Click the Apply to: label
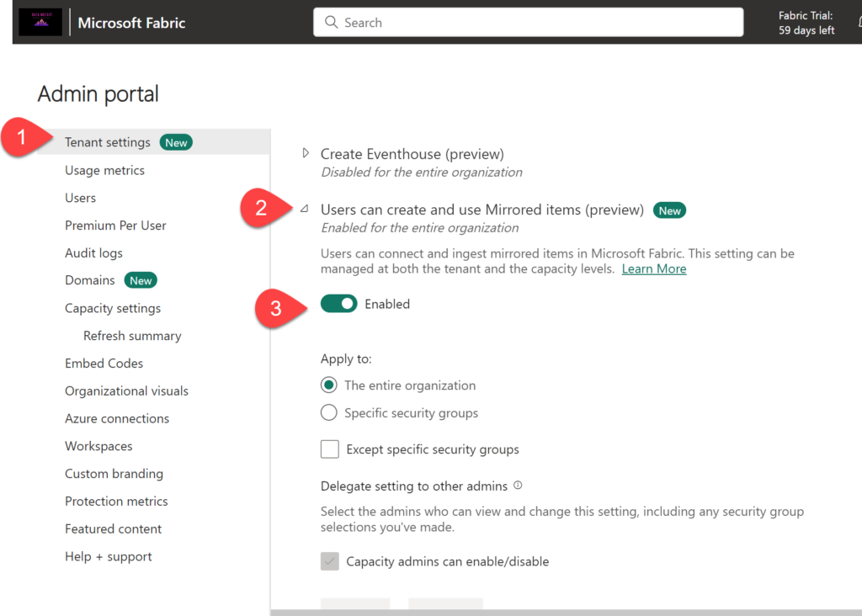This screenshot has width=862, height=616. (x=346, y=358)
